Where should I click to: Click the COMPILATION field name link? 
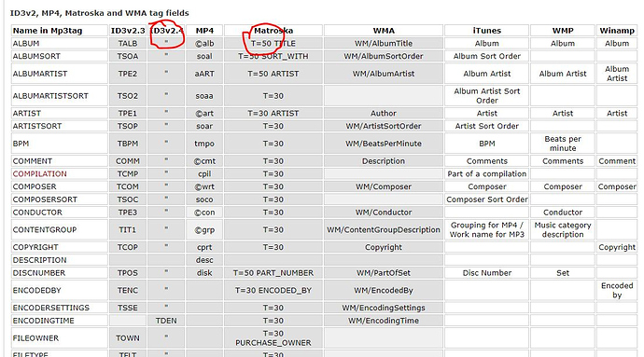click(39, 174)
